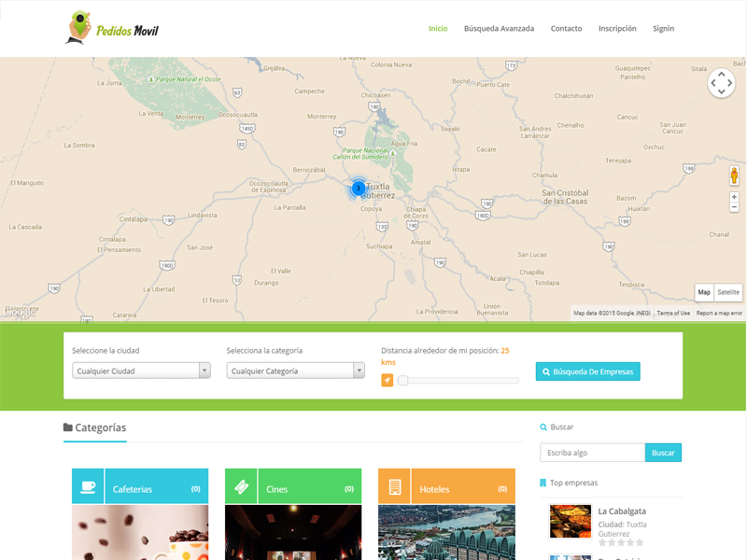Open the Cualquier Ciudad dropdown
The height and width of the screenshot is (560, 747).
pyautogui.click(x=141, y=371)
